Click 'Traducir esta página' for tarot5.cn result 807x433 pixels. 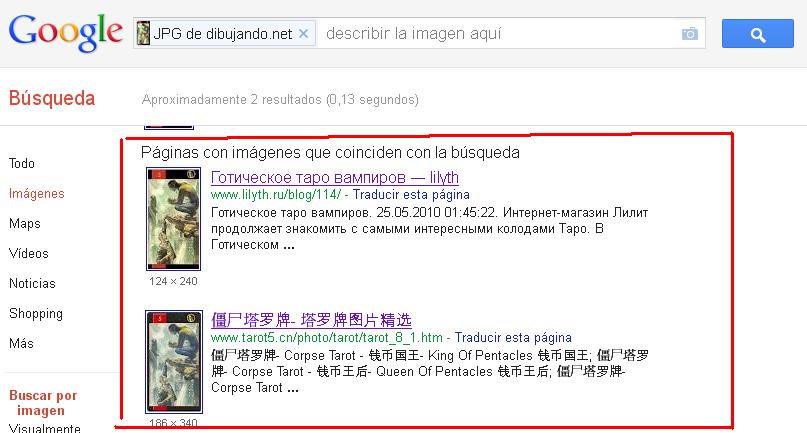(513, 338)
